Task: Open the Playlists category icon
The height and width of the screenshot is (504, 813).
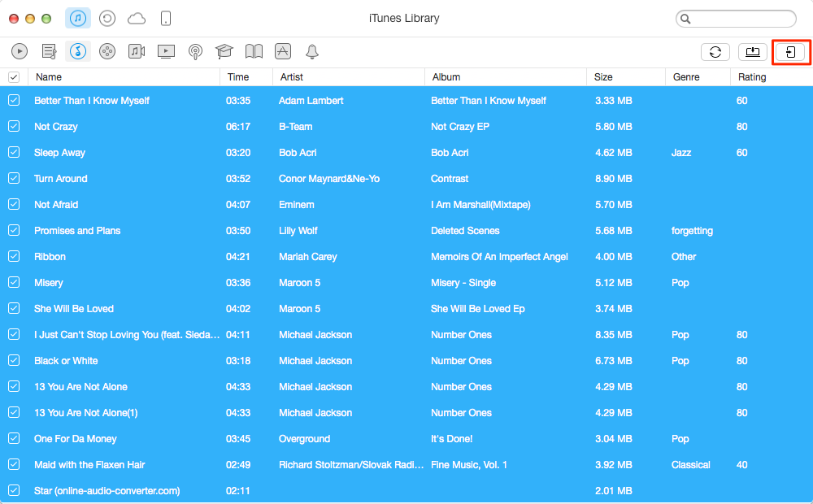Action: coord(49,51)
